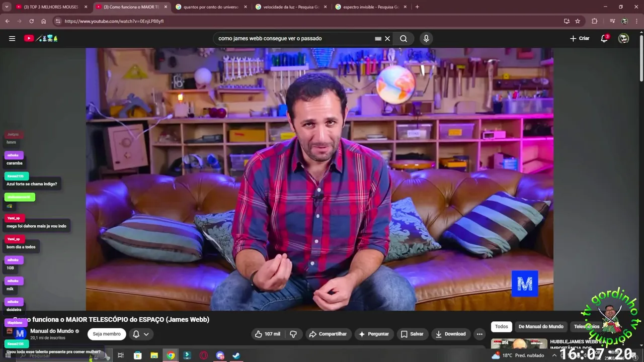This screenshot has height=362, width=644.
Task: Open the browser profile avatar
Action: (x=624, y=21)
